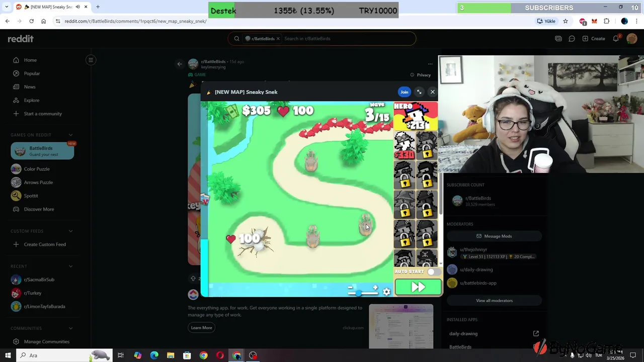This screenshot has height=362, width=644.
Task: Open Opera from the taskbar
Action: pyautogui.click(x=220, y=355)
